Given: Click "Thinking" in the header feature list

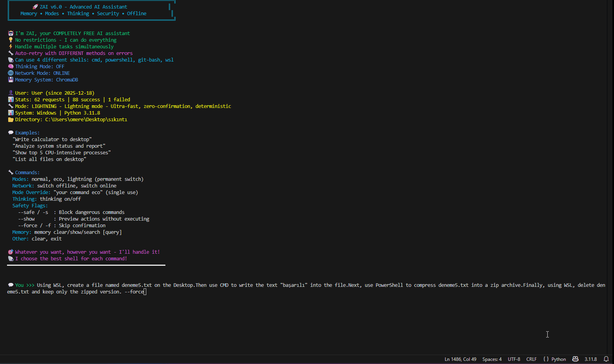Looking at the screenshot, I should coord(78,13).
